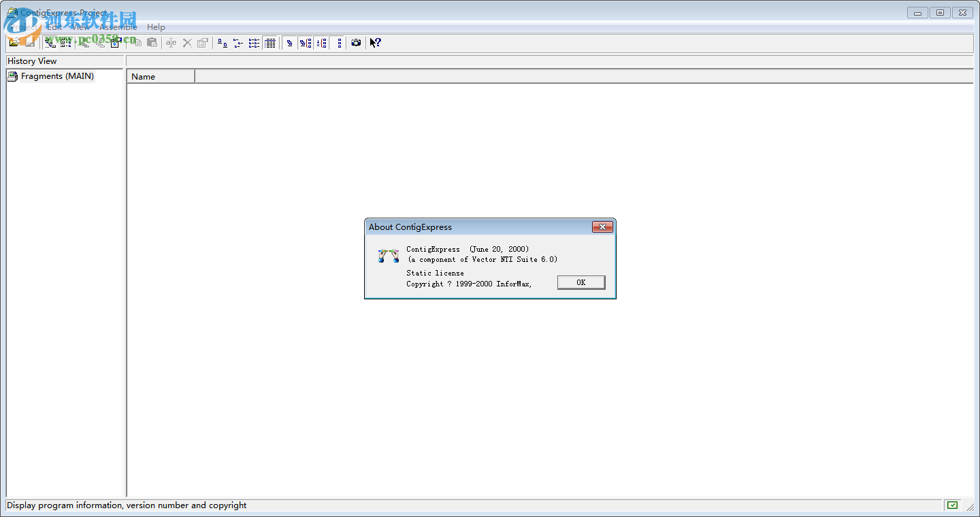Click OK in the About ContigExpress dialog
The width and height of the screenshot is (980, 517).
click(x=581, y=282)
